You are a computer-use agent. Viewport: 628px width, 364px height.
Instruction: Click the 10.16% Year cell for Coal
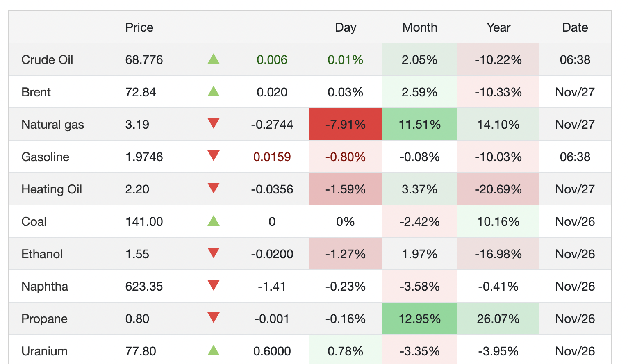click(498, 221)
